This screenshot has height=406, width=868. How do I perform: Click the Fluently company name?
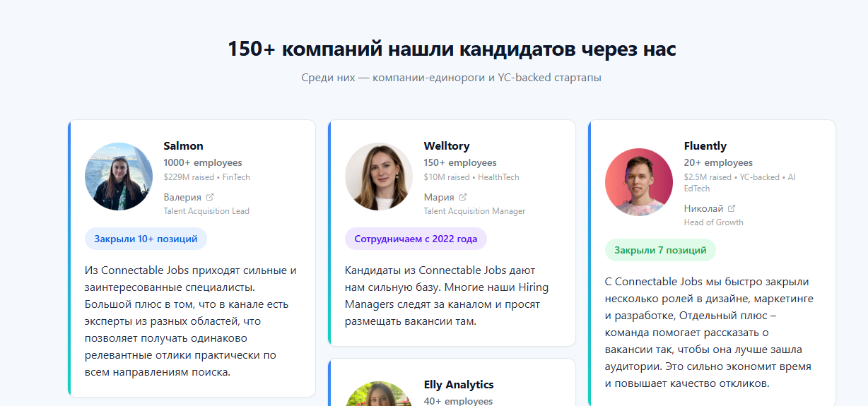tap(705, 146)
